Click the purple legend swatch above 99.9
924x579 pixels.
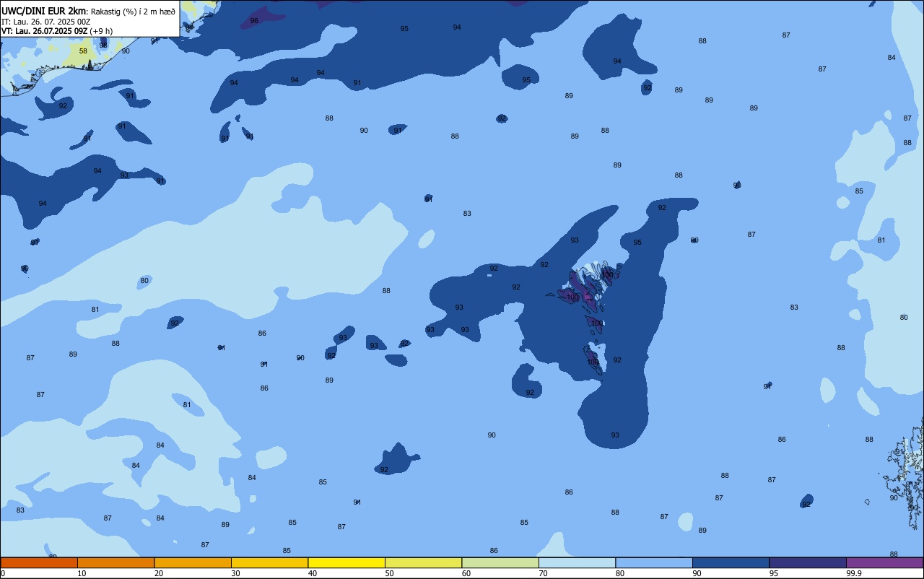click(x=884, y=563)
